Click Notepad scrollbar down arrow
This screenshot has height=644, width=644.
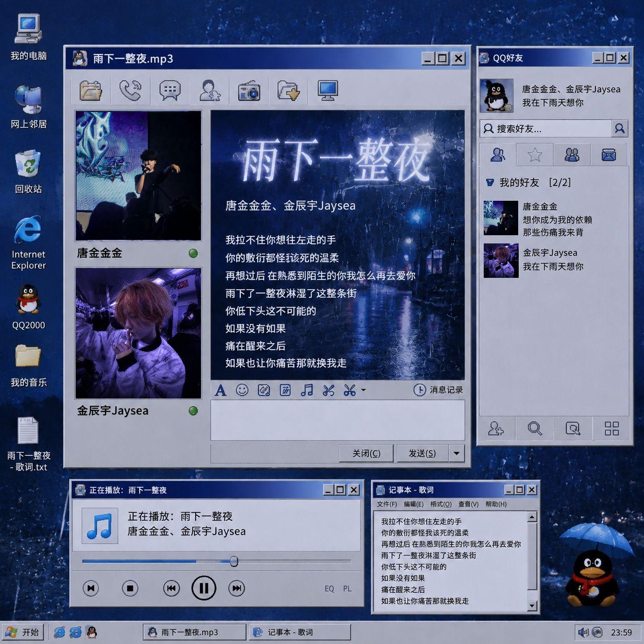click(x=532, y=606)
